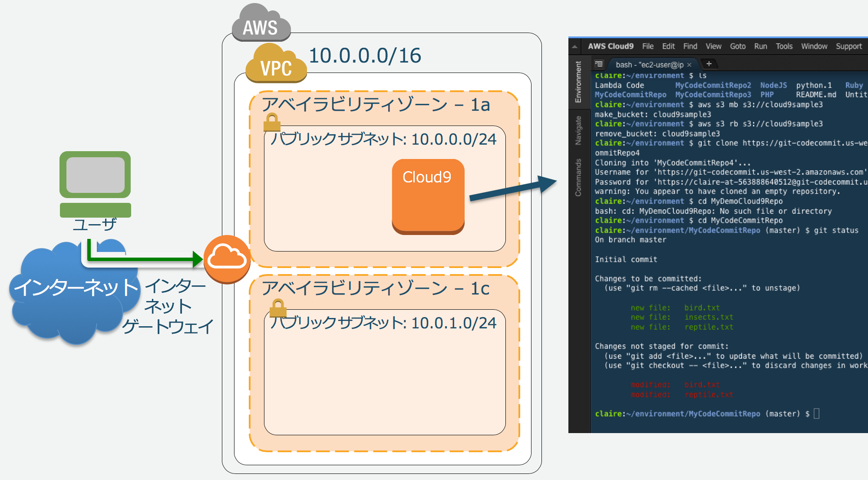Open the Find menu in Cloud9

click(x=690, y=46)
